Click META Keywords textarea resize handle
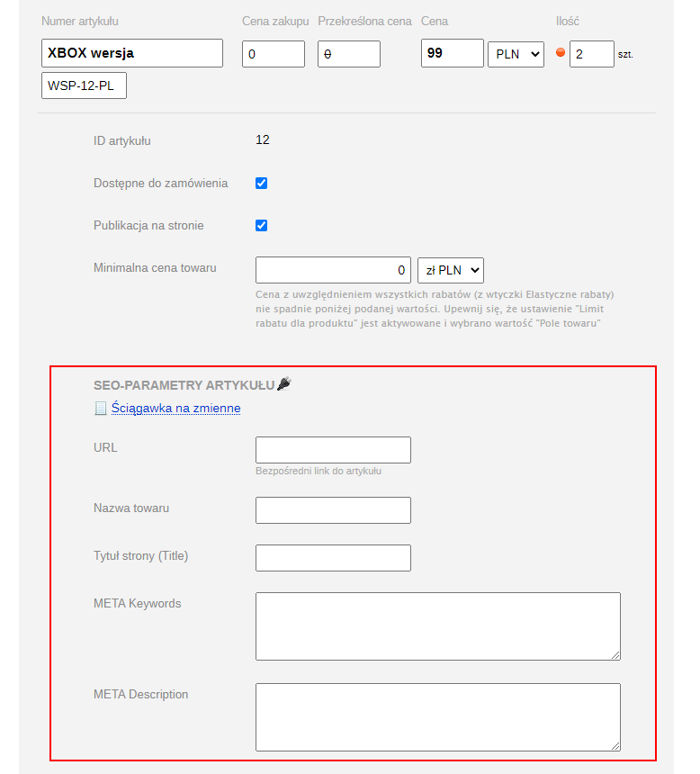 (615, 654)
